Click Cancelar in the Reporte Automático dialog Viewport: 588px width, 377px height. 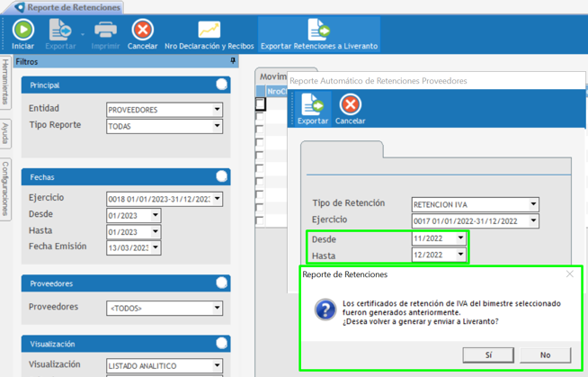pyautogui.click(x=351, y=109)
